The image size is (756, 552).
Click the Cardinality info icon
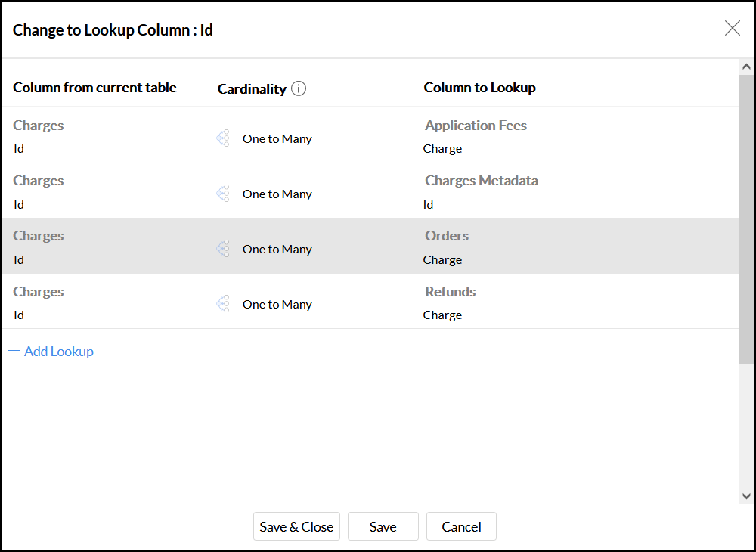point(299,88)
